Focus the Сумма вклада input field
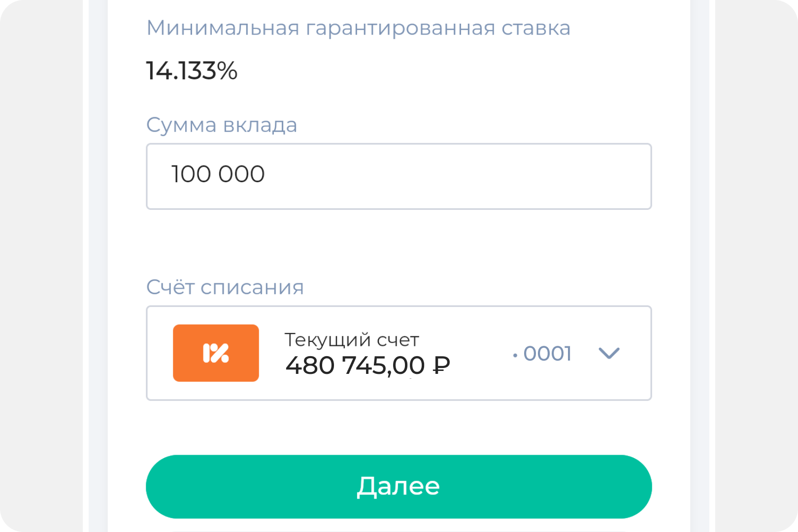 click(399, 176)
